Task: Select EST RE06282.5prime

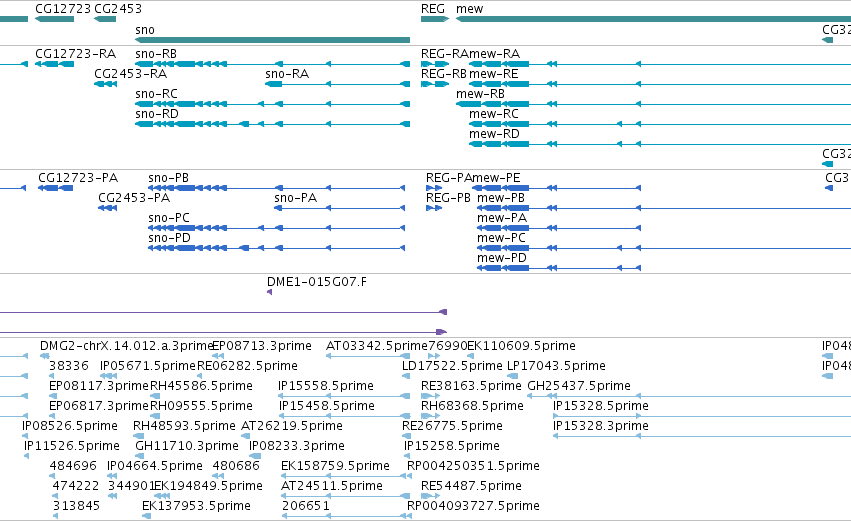Action: click(x=200, y=376)
